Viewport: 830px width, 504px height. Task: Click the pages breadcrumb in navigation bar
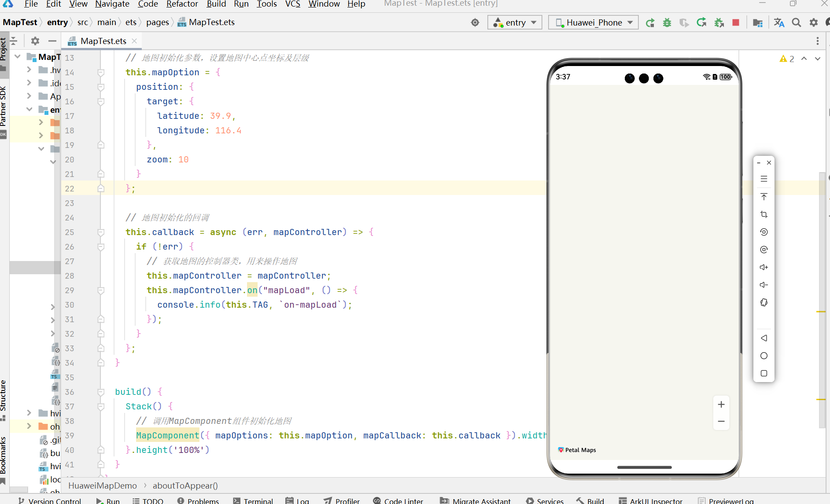pyautogui.click(x=158, y=22)
